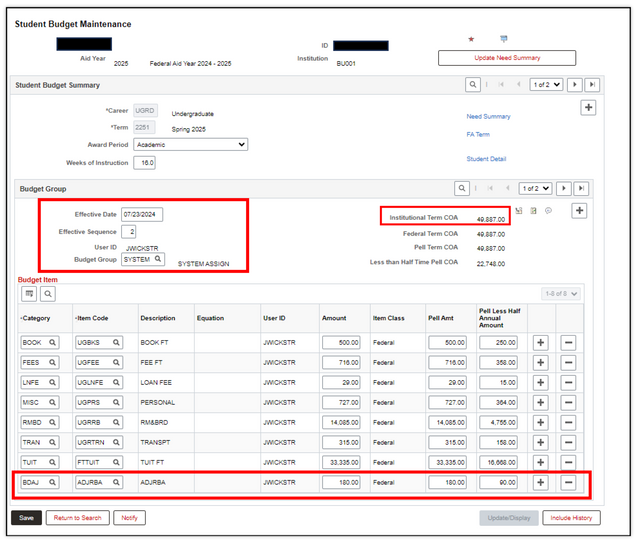This screenshot has height=543, width=636.
Task: Click Less than Half Time Pell COA value
Action: [x=491, y=264]
